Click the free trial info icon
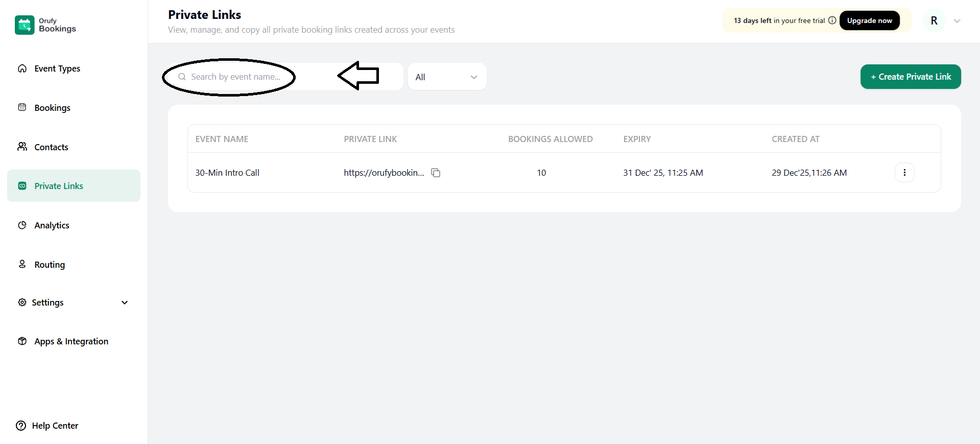Image resolution: width=980 pixels, height=444 pixels. click(x=832, y=20)
